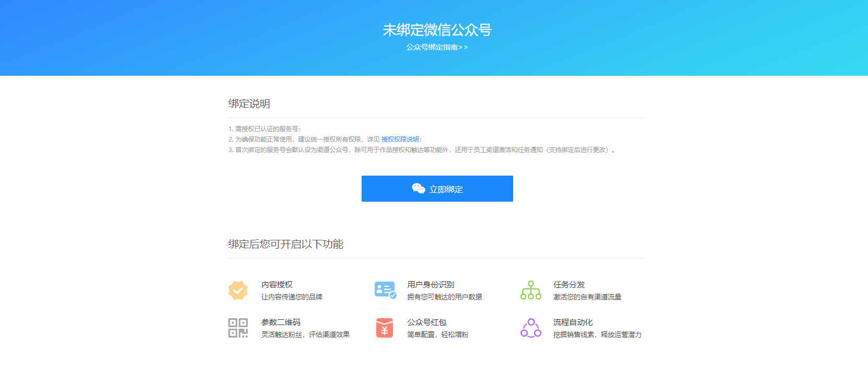868x382 pixels.
Task: Click the 参数二维码 QR code icon
Action: [x=238, y=328]
